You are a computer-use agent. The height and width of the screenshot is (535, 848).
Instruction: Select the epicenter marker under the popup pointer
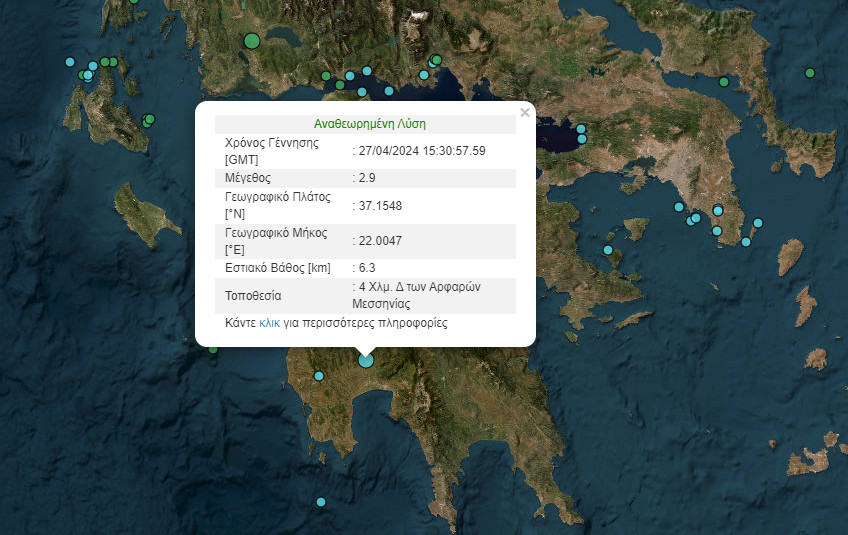click(366, 360)
